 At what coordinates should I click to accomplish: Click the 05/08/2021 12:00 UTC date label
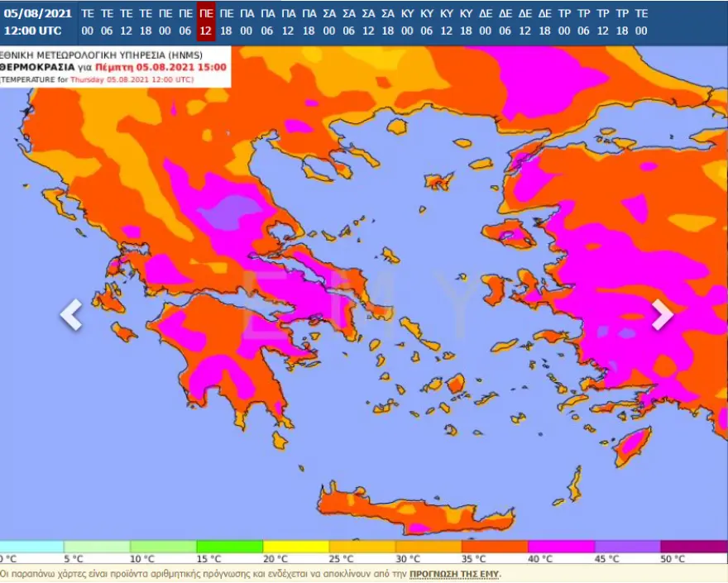pos(38,22)
